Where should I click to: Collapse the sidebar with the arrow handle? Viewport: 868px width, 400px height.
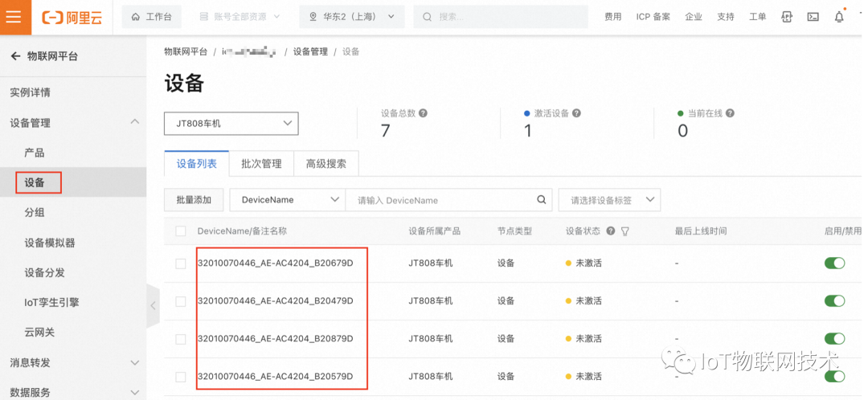[153, 305]
